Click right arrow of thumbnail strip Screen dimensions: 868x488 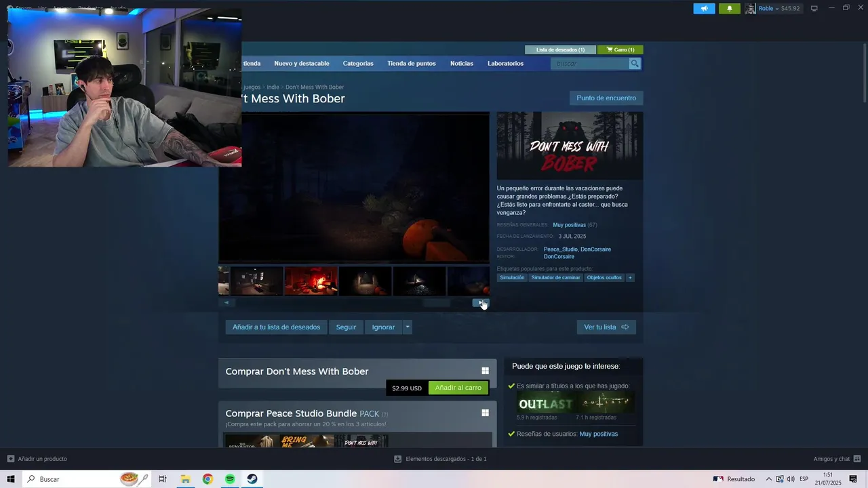(x=481, y=303)
